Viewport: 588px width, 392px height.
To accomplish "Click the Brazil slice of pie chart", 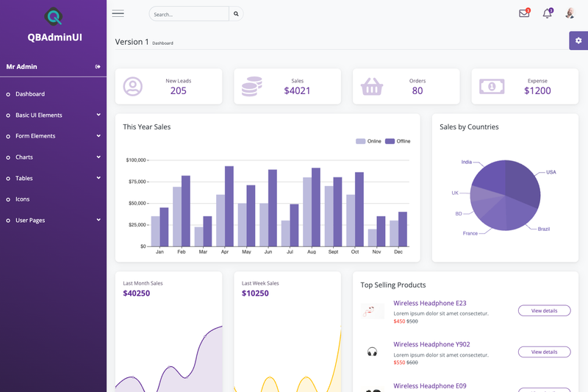I will pyautogui.click(x=520, y=213).
